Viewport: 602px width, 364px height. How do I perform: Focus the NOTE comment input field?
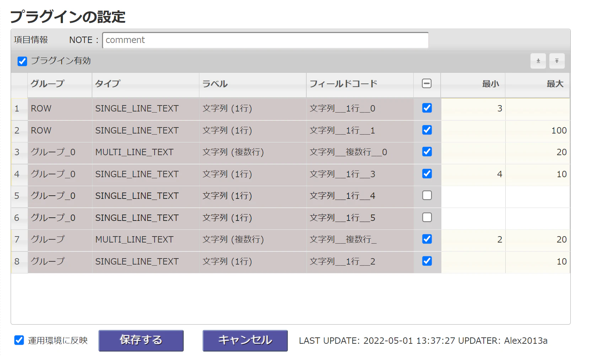265,40
